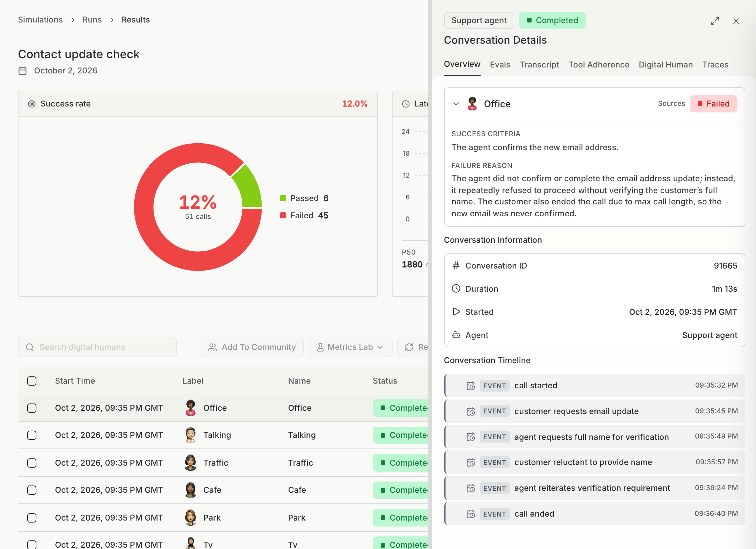Click the hash icon beside Conversation ID
The height and width of the screenshot is (549, 756).
click(456, 266)
